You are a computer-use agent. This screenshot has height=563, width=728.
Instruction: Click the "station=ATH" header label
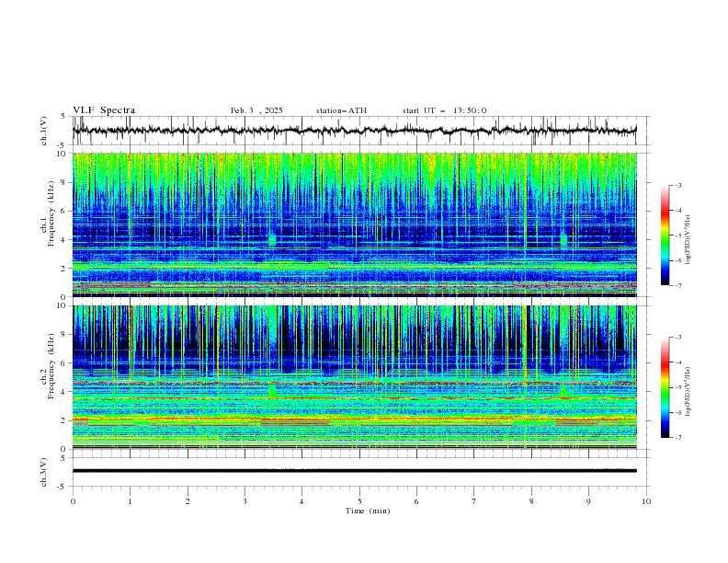pyautogui.click(x=341, y=110)
